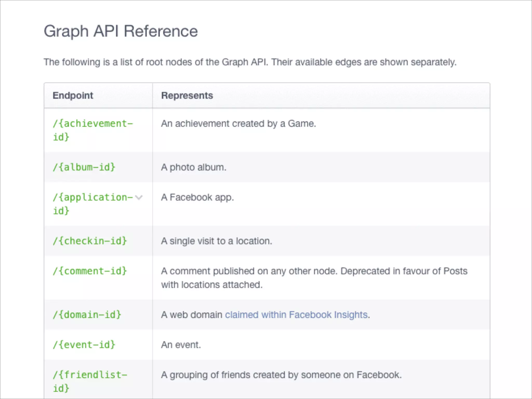The height and width of the screenshot is (399, 532).
Task: Open the domain-id endpoint reference
Action: pos(87,315)
